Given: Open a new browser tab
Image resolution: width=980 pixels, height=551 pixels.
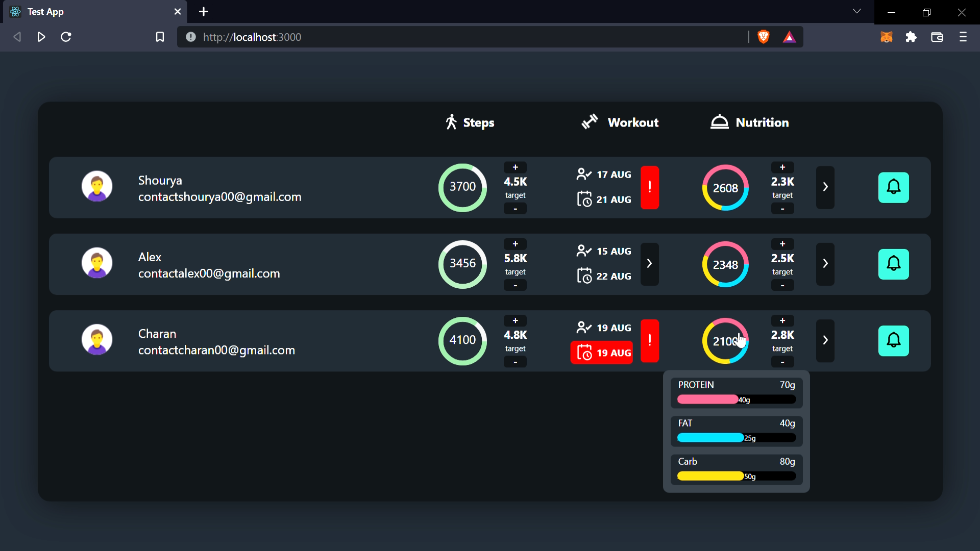Looking at the screenshot, I should tap(204, 12).
